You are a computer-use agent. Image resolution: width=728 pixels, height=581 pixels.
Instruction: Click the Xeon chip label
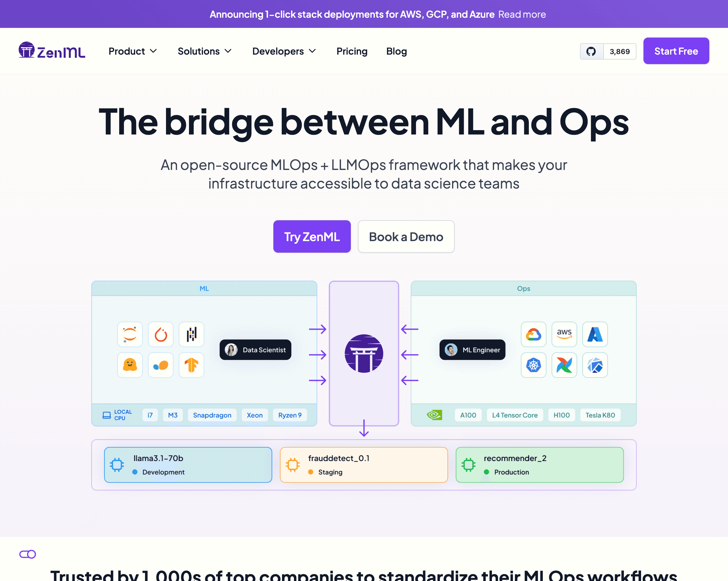(x=255, y=415)
